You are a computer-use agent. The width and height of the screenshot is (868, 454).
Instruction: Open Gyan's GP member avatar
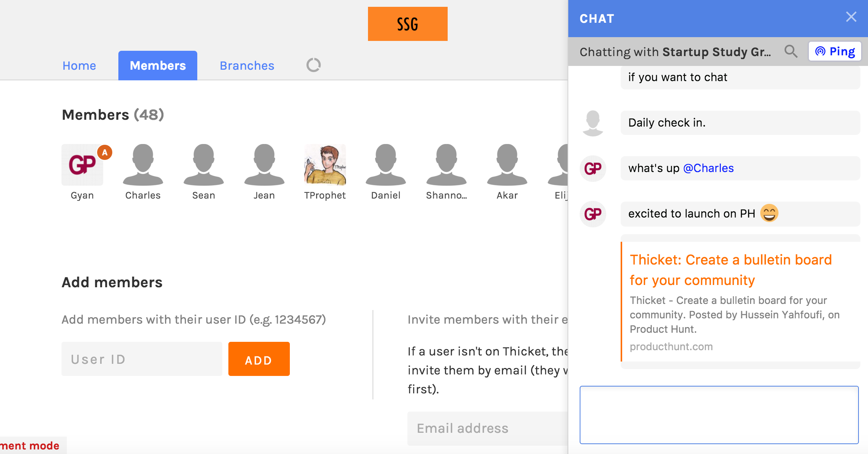(x=82, y=165)
